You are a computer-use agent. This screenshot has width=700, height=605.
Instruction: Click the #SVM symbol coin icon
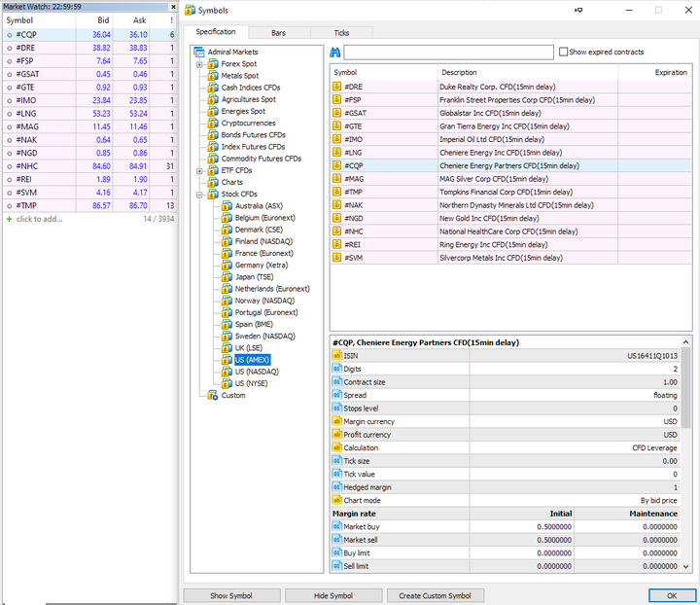point(337,258)
